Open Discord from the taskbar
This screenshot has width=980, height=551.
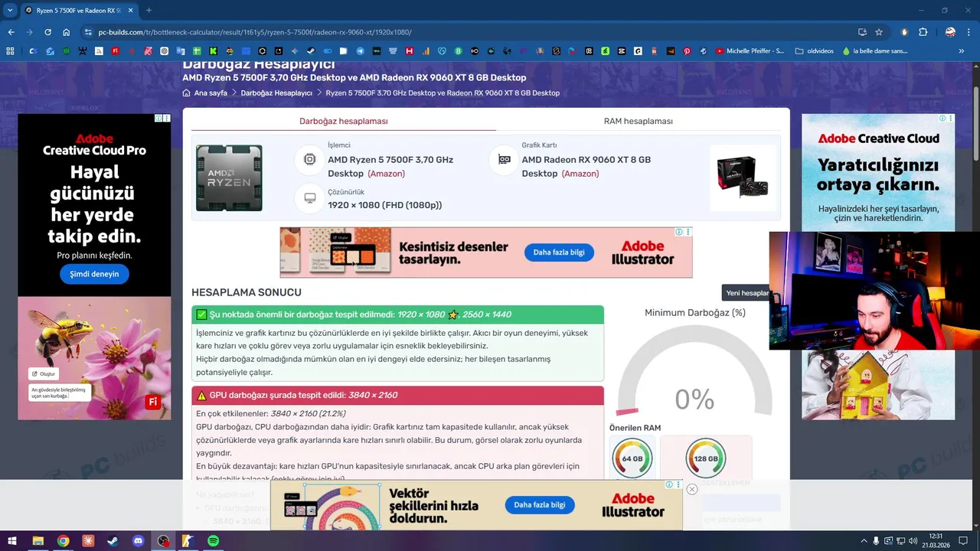pos(138,541)
